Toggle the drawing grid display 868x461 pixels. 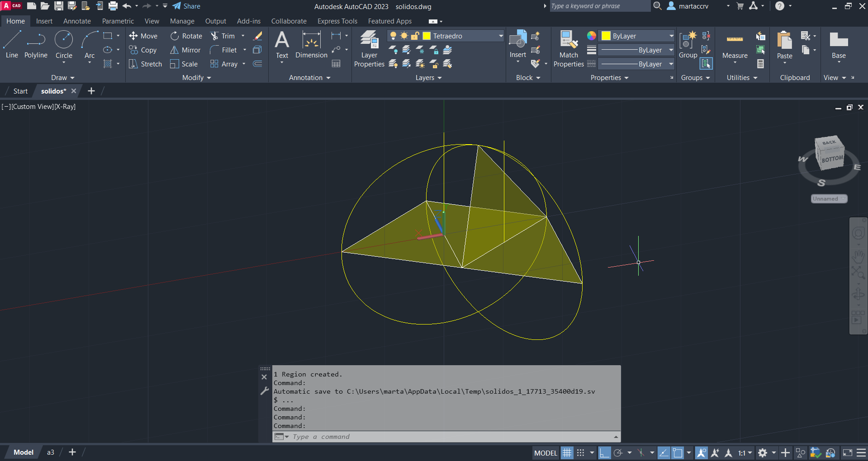567,453
